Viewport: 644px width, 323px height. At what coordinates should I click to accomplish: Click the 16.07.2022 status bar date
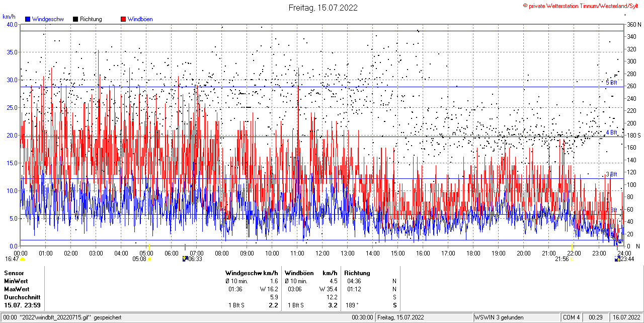tap(626, 317)
